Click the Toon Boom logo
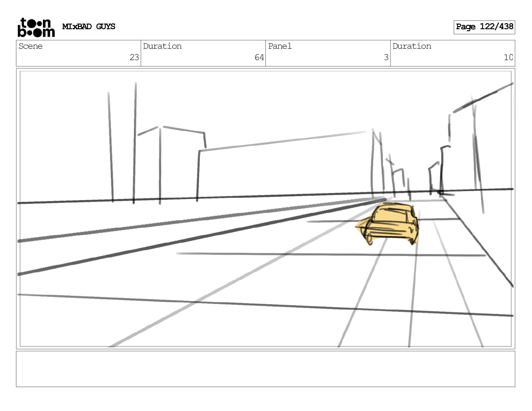The image size is (532, 411). (36, 28)
